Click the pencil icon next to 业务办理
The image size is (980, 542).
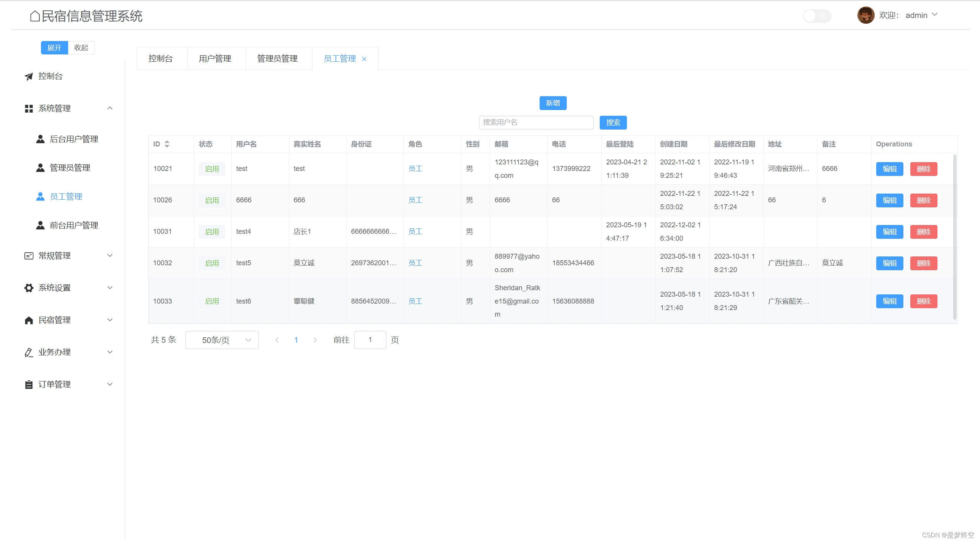click(29, 352)
